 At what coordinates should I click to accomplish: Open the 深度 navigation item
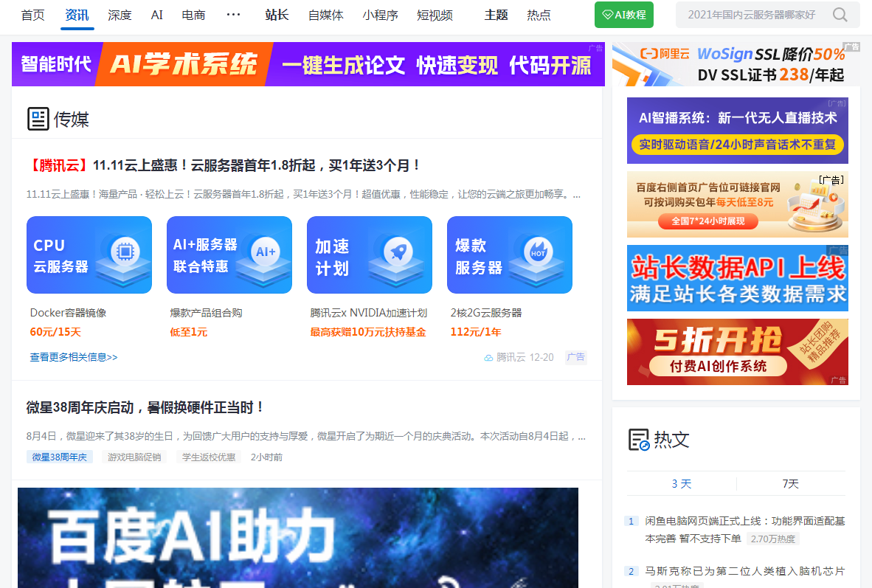[x=120, y=15]
